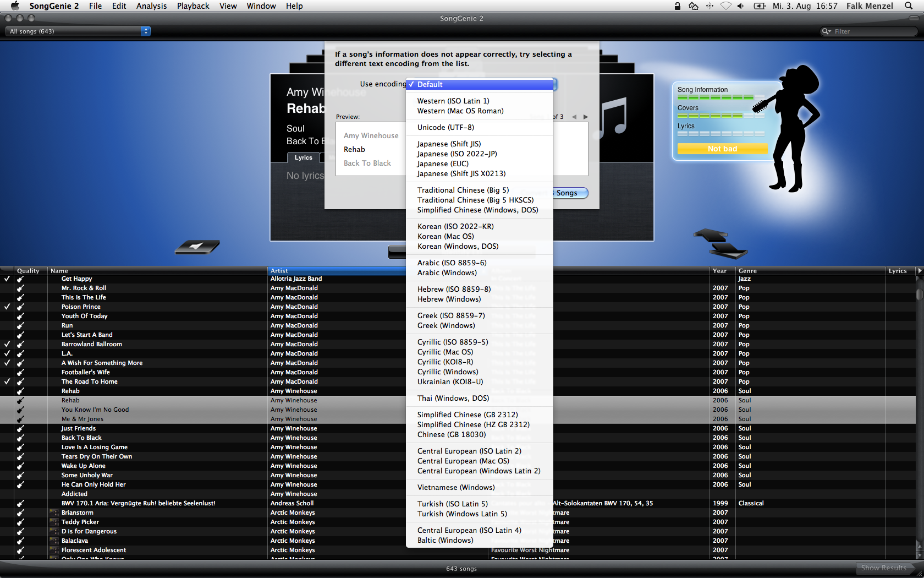This screenshot has width=924, height=578.
Task: Open the Window menu
Action: [261, 6]
